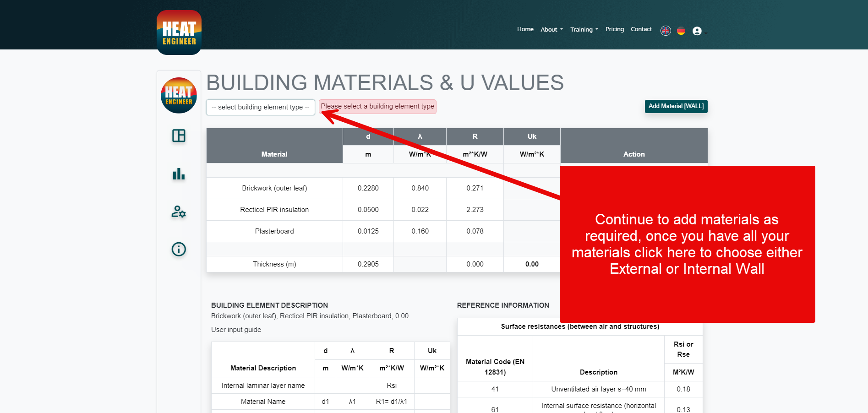868x413 pixels.
Task: Go to the Contact page
Action: [x=641, y=29]
